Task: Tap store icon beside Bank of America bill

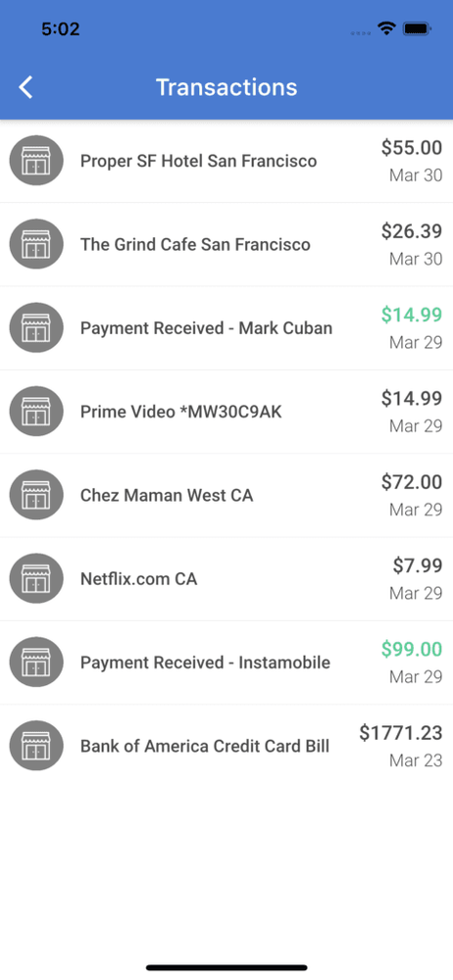Action: (x=36, y=746)
